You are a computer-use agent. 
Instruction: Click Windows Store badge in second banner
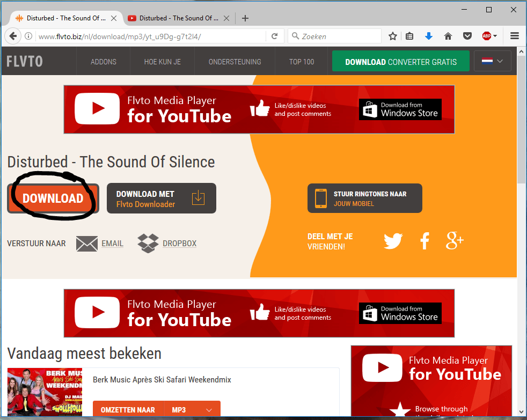[x=400, y=313]
